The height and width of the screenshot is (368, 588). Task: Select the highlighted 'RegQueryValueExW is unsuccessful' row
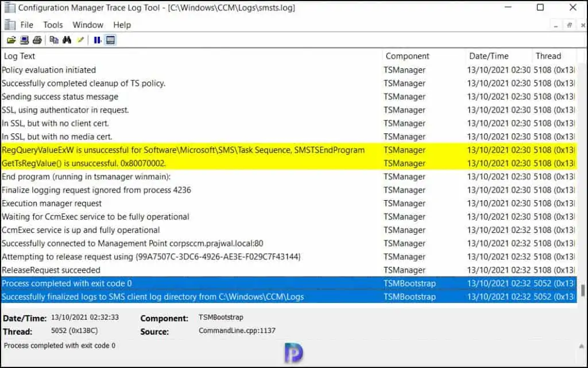[x=288, y=150]
